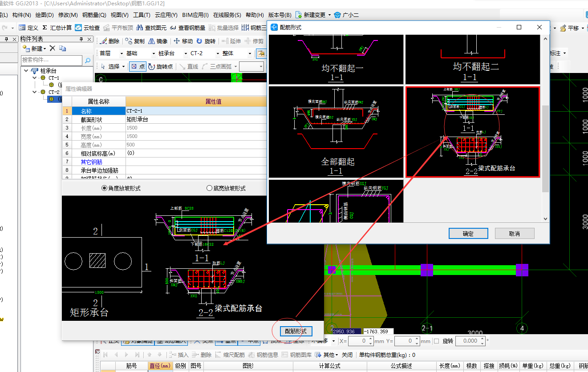
Task: Click 关闭 in the rebar toolbar
Action: click(347, 355)
